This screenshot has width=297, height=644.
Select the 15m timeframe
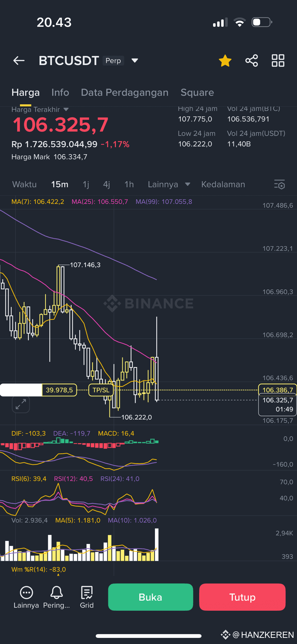(x=60, y=184)
